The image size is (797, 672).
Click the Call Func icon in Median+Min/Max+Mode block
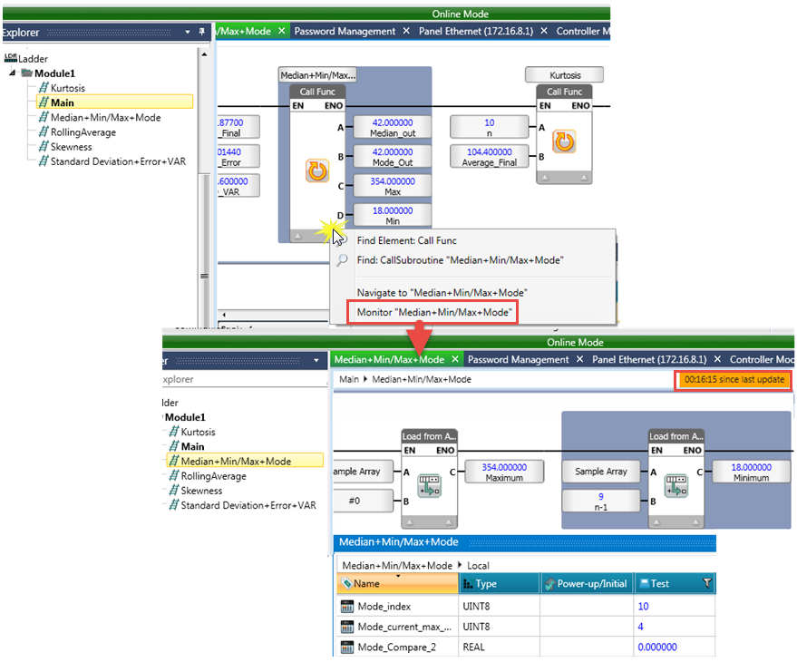point(317,171)
